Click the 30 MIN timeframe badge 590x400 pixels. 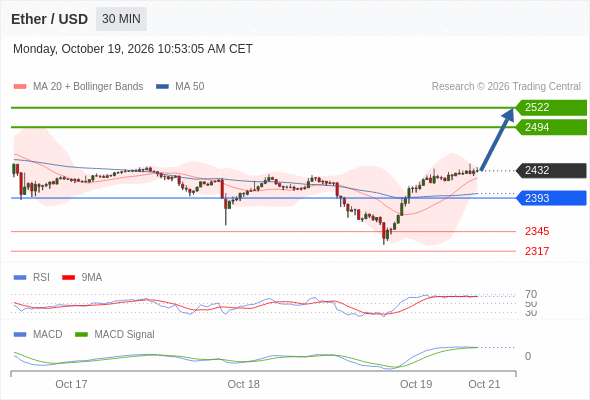[121, 19]
